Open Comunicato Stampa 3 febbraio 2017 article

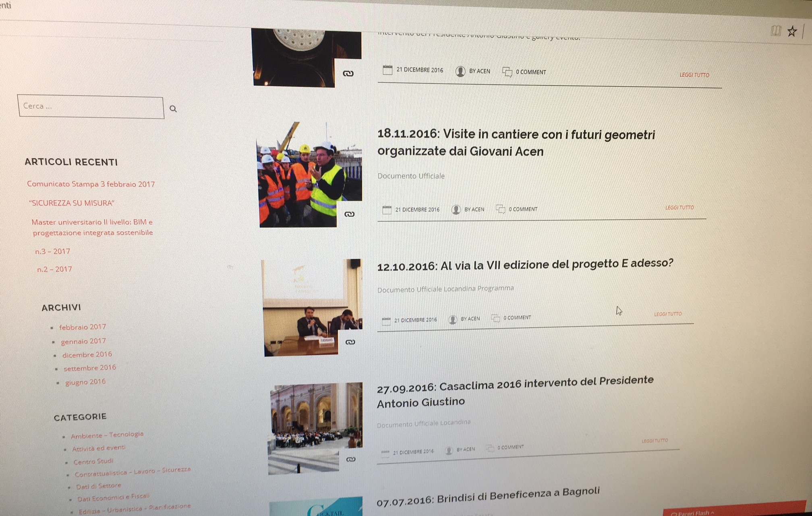click(91, 184)
